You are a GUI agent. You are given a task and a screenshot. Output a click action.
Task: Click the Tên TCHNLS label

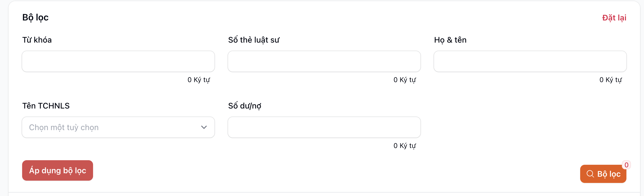pyautogui.click(x=46, y=106)
